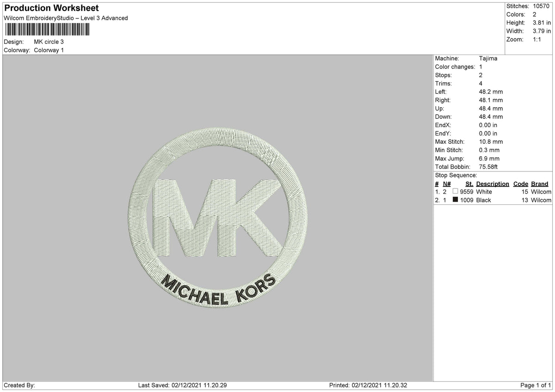Click the white color swatch for thread 9559
The image size is (555, 392).
pos(455,191)
